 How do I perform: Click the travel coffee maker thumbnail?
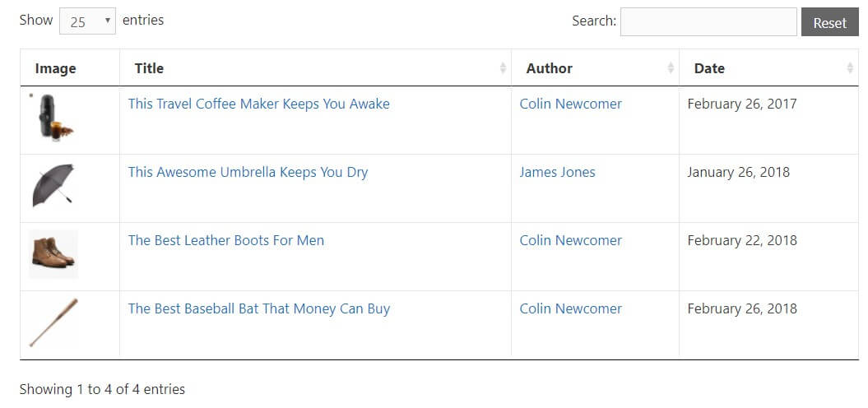point(53,118)
